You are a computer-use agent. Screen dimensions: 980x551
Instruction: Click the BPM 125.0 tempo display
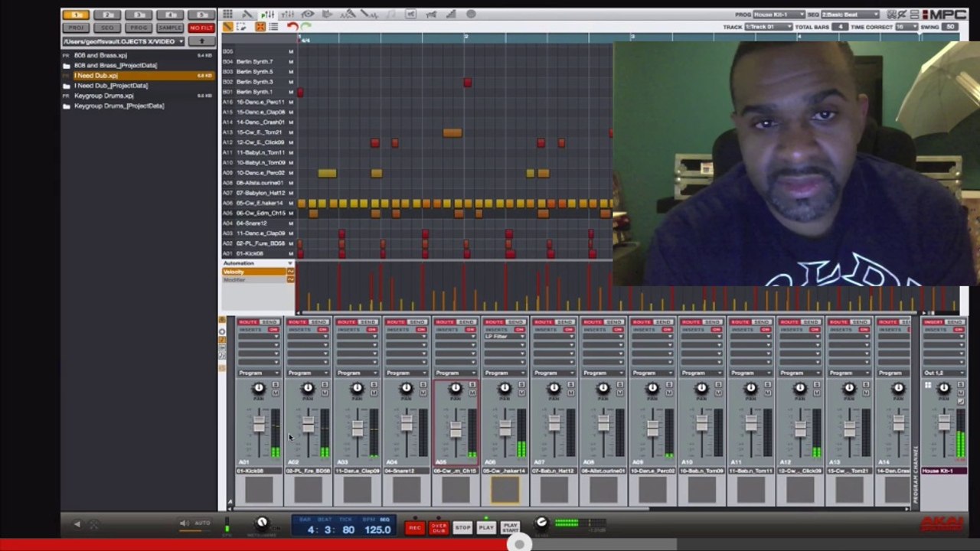378,530
